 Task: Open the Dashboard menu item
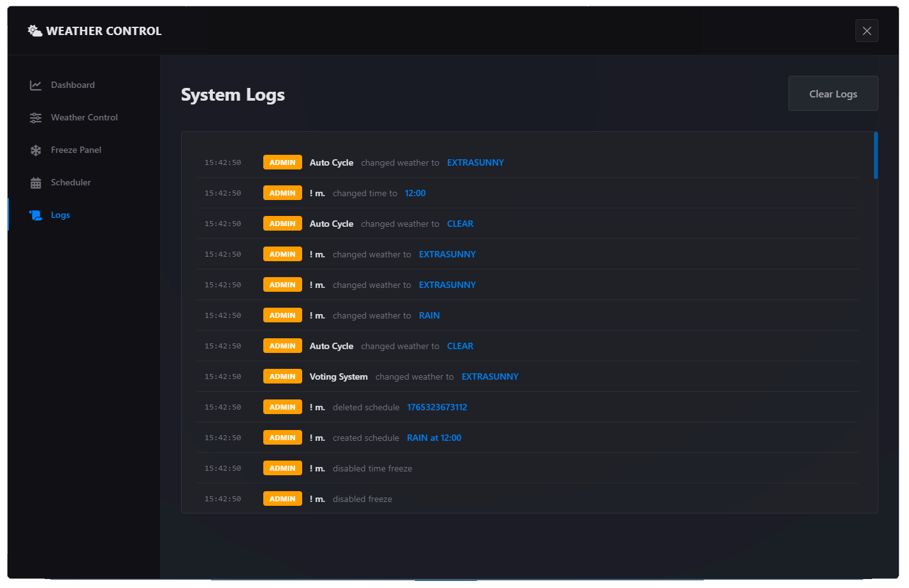coord(84,85)
